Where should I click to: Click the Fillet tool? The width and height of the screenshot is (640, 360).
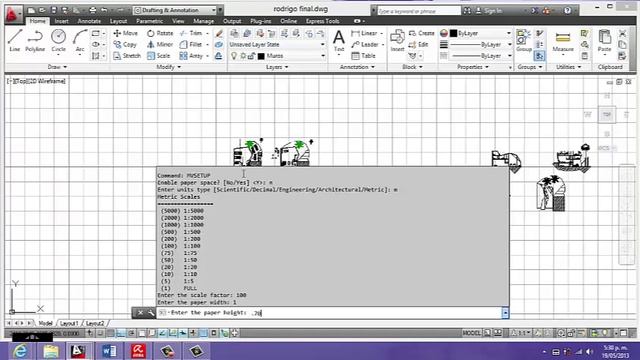pyautogui.click(x=191, y=44)
